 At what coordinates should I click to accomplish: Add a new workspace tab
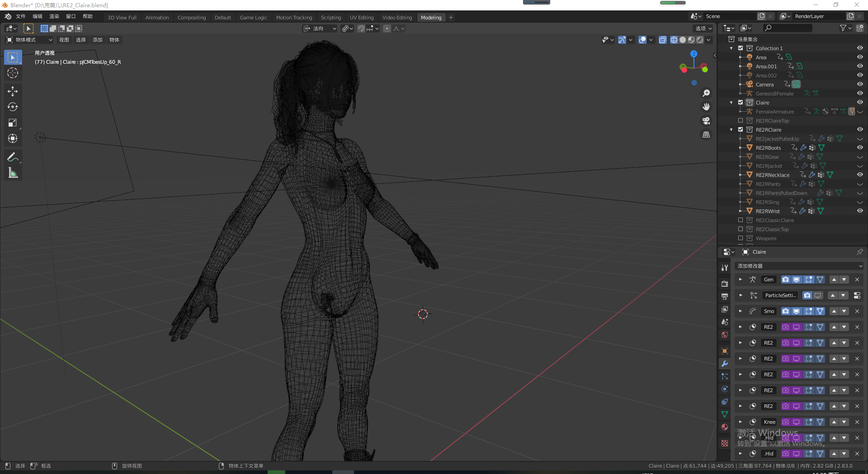coord(451,18)
